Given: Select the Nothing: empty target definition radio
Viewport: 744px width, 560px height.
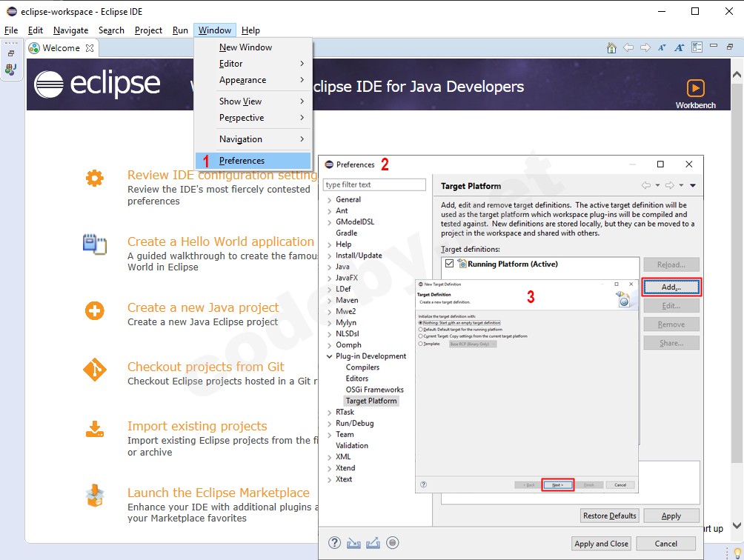Looking at the screenshot, I should pyautogui.click(x=420, y=322).
